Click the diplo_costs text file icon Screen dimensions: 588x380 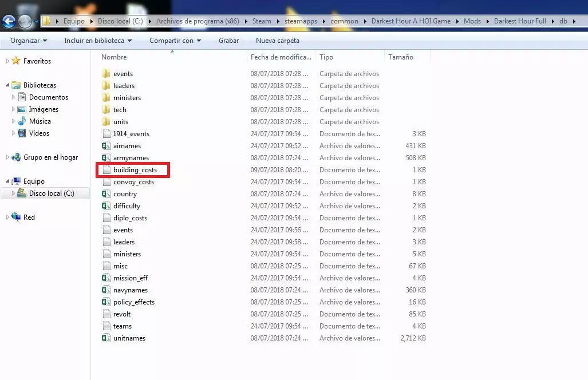coord(106,217)
